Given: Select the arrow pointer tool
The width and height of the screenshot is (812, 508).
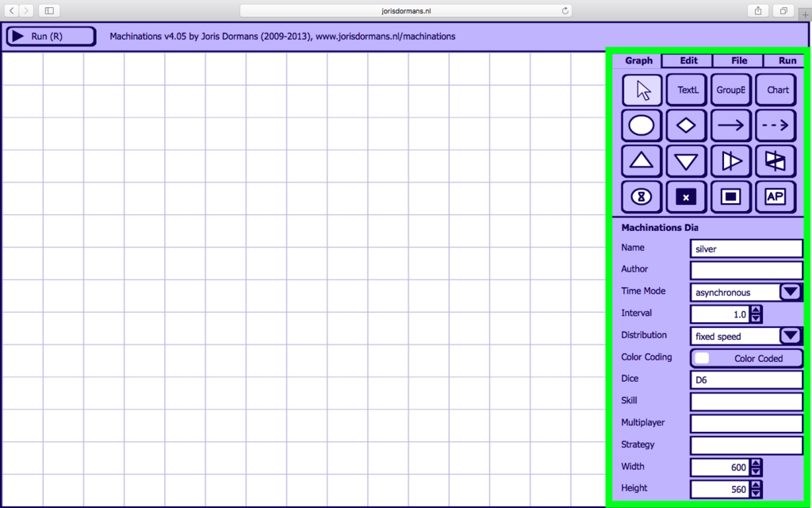Looking at the screenshot, I should click(x=642, y=90).
